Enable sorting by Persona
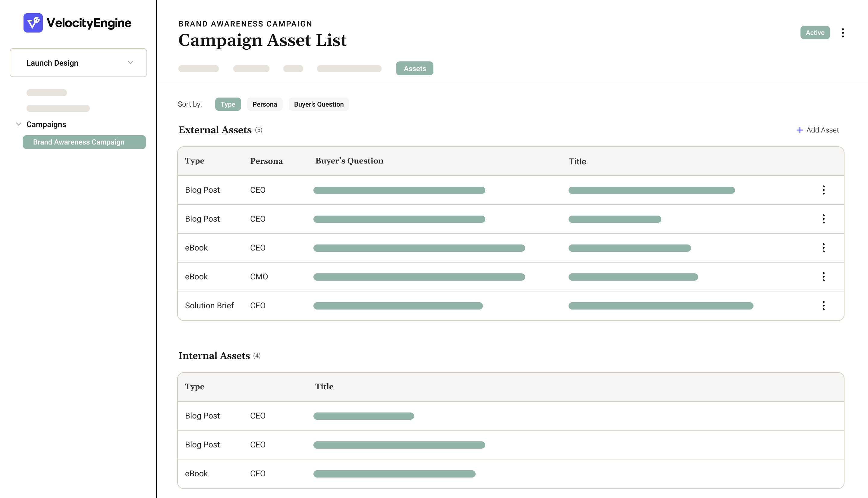868x498 pixels. (x=265, y=104)
